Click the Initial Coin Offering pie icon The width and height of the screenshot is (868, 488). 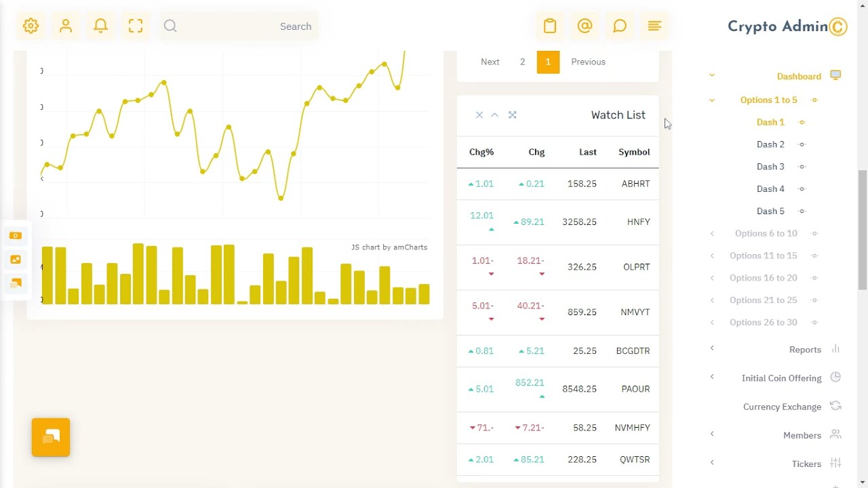(835, 377)
